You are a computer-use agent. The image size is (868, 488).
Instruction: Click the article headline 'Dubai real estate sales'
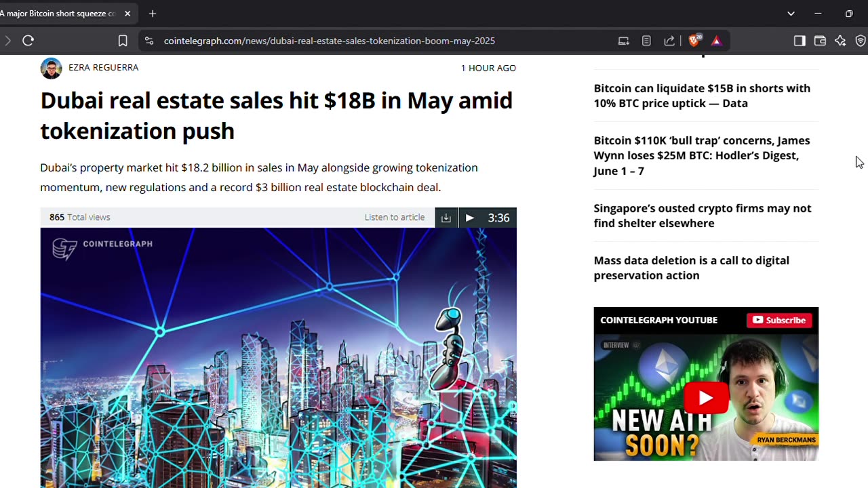click(277, 115)
